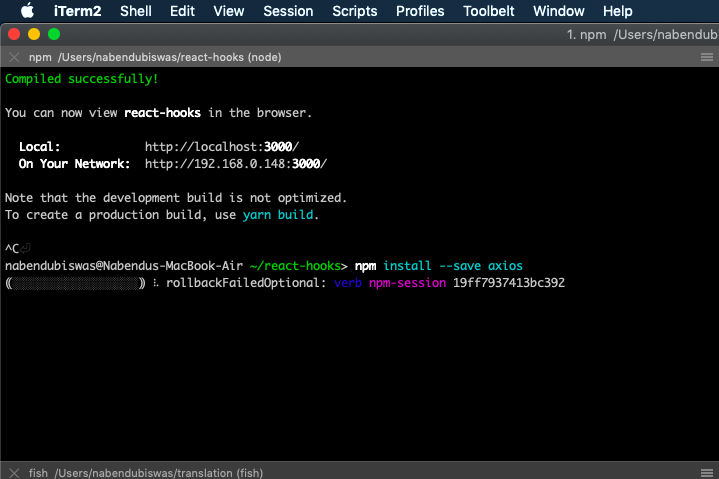The image size is (719, 479).
Task: Click the http://localhost:3000/ URL
Action: pyautogui.click(x=222, y=147)
